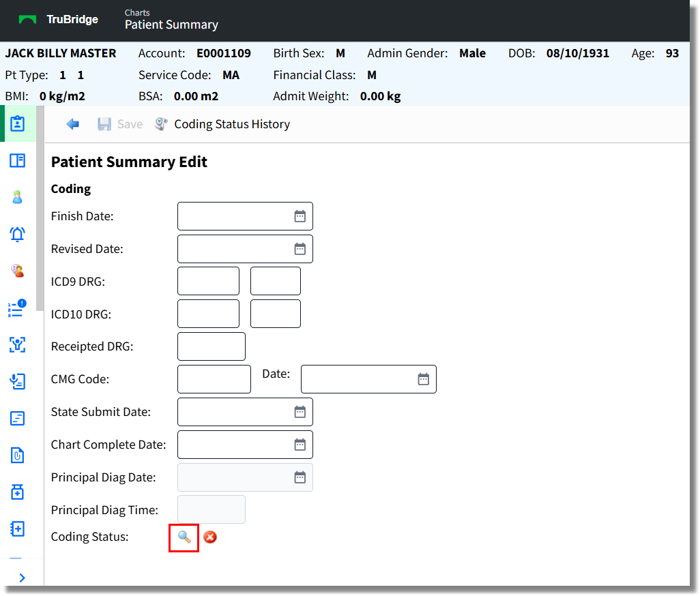Open the Chart Complete Date calendar picker
This screenshot has height=596, width=700.
coord(300,445)
